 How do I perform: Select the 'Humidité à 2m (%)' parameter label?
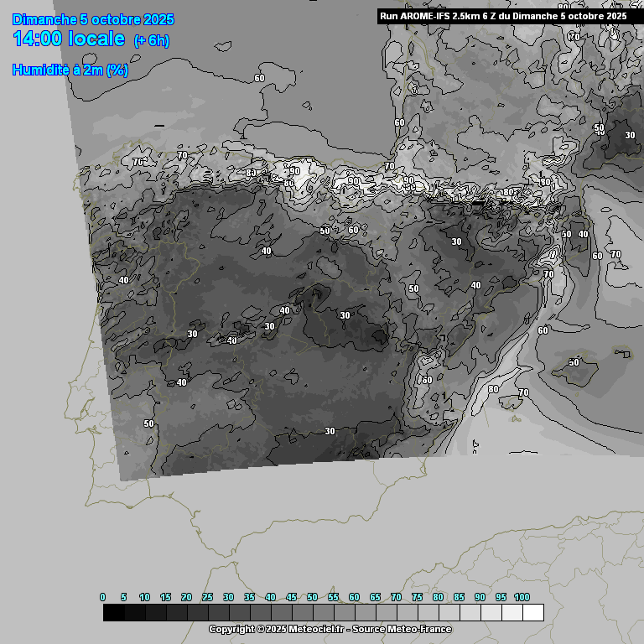[70, 70]
